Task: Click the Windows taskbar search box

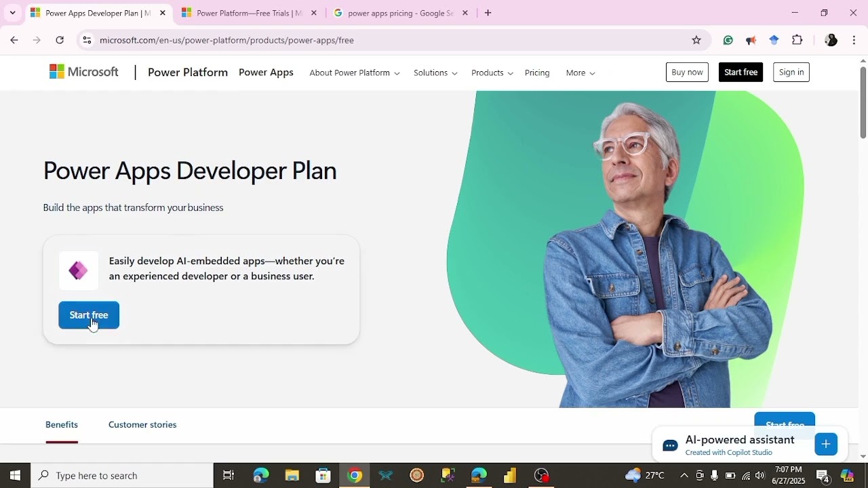Action: [x=123, y=475]
